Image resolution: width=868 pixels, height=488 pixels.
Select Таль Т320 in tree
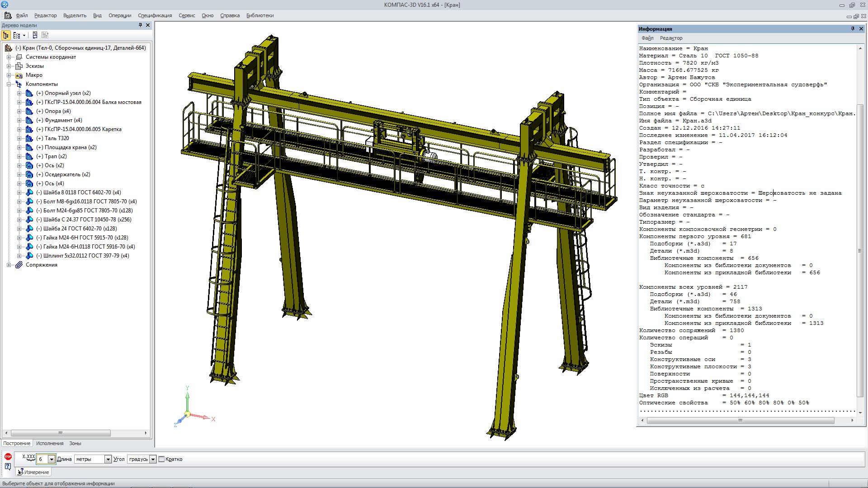click(x=57, y=138)
